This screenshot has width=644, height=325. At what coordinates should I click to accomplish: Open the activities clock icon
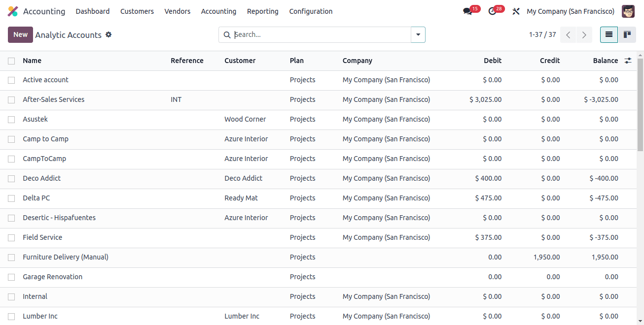[492, 11]
